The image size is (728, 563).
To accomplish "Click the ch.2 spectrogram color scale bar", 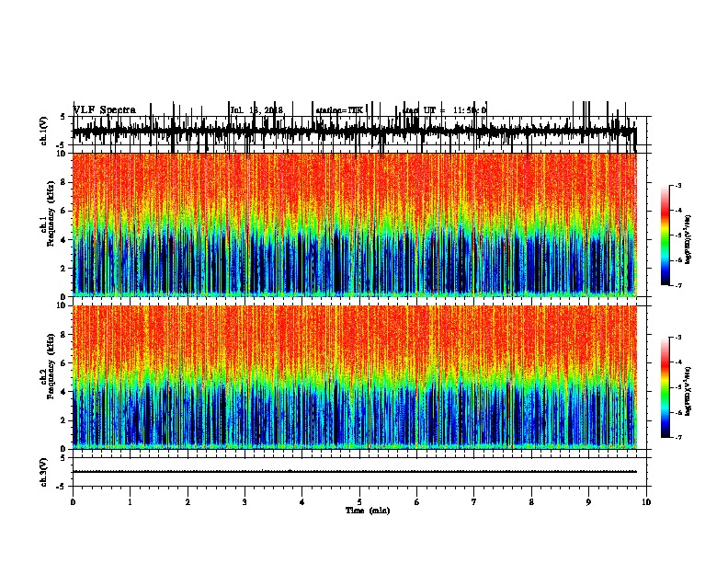I will (x=665, y=387).
